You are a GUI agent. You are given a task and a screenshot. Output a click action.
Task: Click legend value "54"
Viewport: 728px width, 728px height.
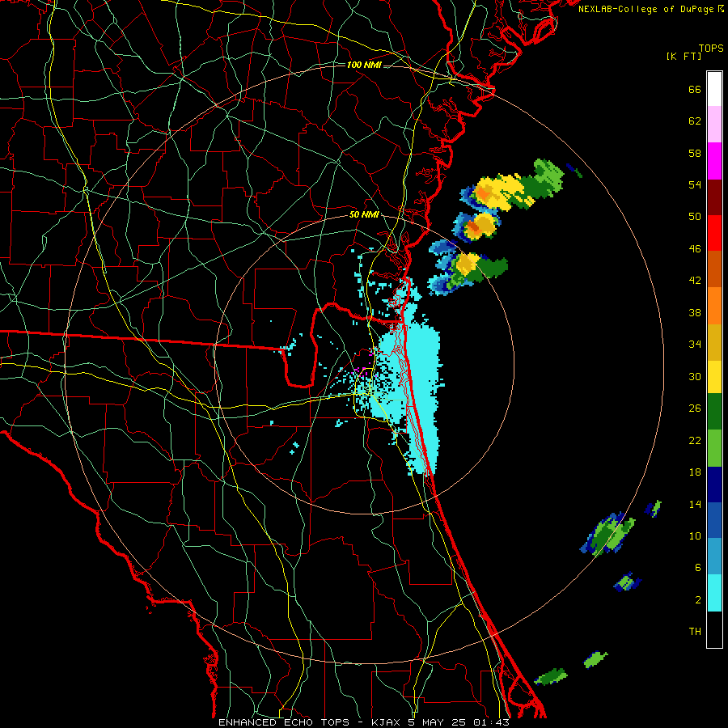(x=695, y=184)
